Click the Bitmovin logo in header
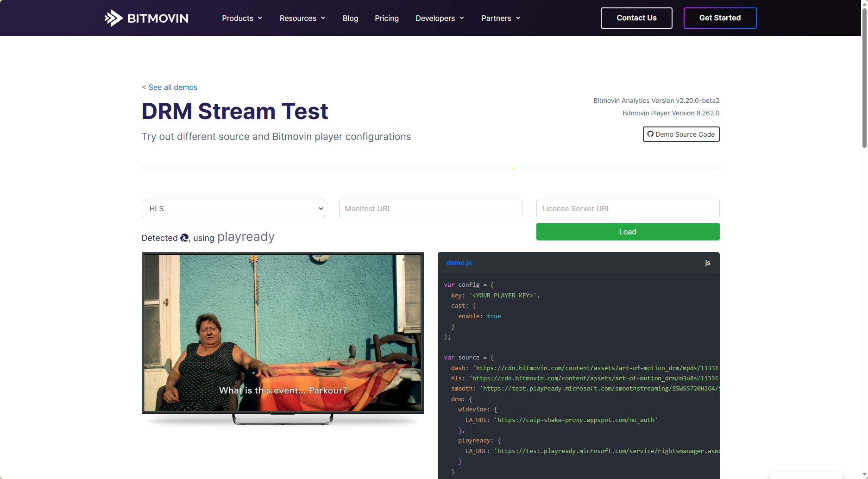868x479 pixels. 146,18
